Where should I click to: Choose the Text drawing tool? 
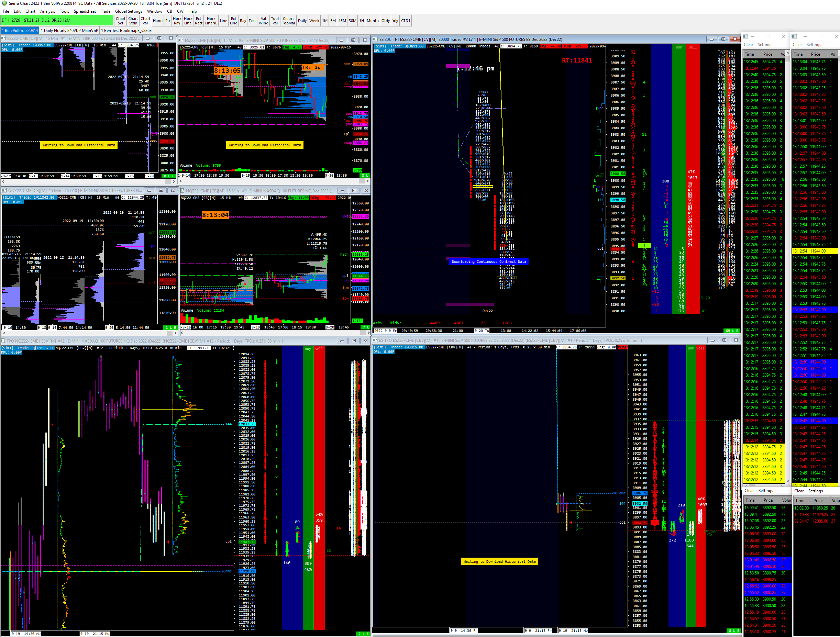click(x=252, y=21)
